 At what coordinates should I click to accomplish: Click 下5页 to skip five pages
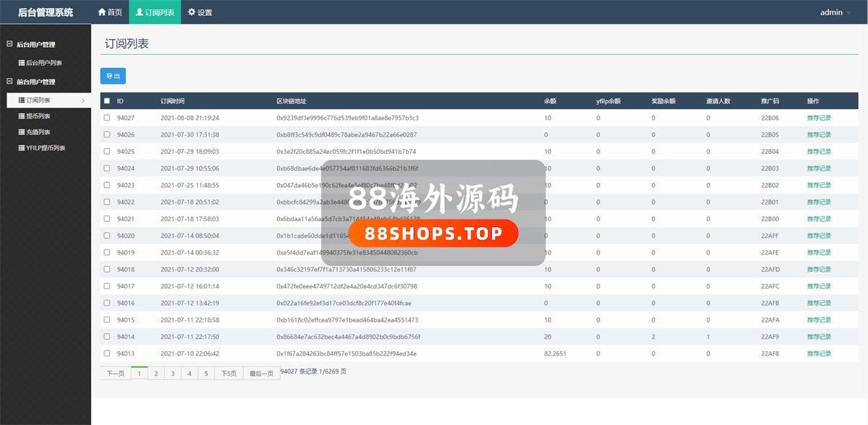(x=228, y=374)
